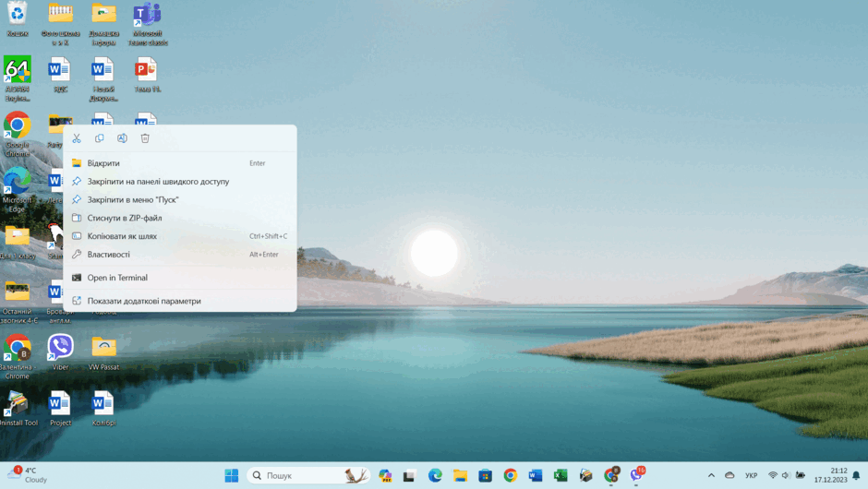Select the Колібрі Word document

pyautogui.click(x=104, y=408)
